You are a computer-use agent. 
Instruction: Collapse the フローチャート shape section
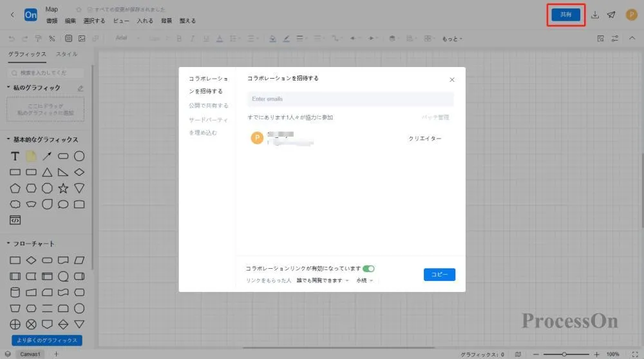coord(9,244)
